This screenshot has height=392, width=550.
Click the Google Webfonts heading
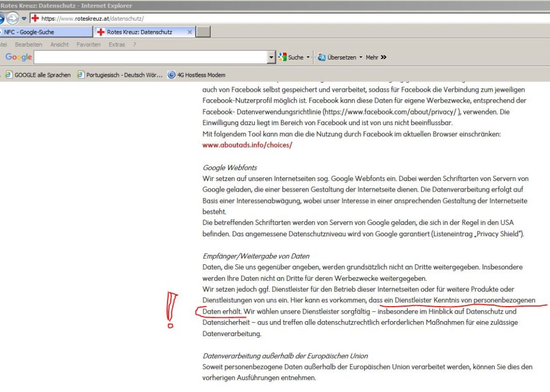230,168
